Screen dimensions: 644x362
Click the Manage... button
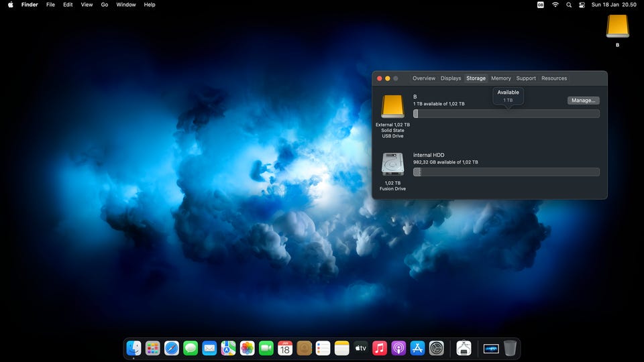[583, 101]
